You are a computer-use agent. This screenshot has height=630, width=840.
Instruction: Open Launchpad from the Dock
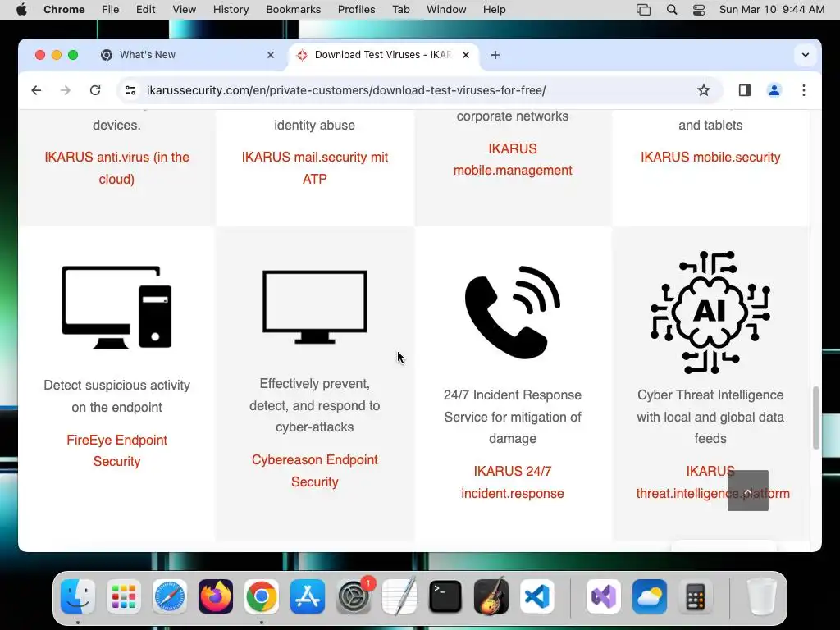tap(124, 596)
